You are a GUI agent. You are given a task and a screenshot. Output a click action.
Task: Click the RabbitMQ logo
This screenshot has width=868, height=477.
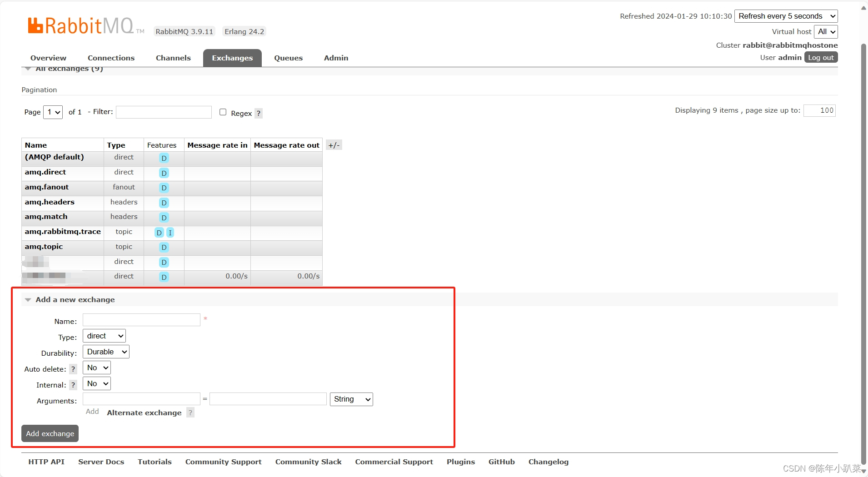coord(86,26)
